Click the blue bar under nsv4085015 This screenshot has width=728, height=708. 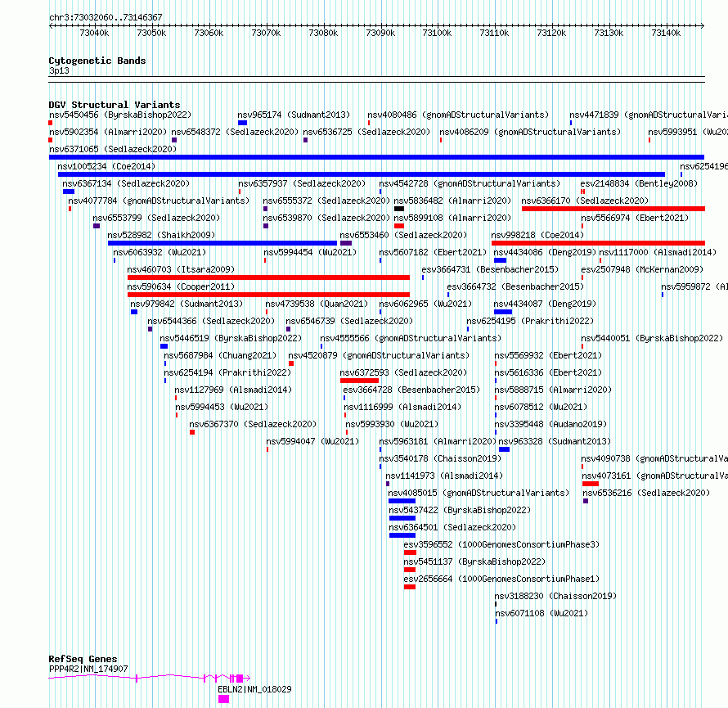402,501
